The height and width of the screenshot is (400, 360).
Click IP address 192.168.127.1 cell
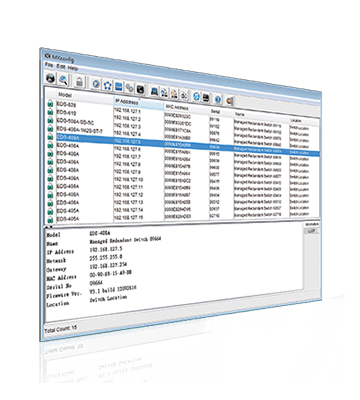pyautogui.click(x=128, y=111)
